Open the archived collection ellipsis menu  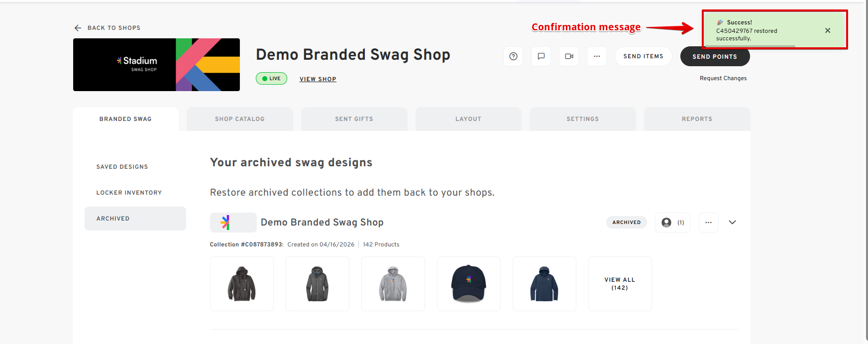[708, 223]
